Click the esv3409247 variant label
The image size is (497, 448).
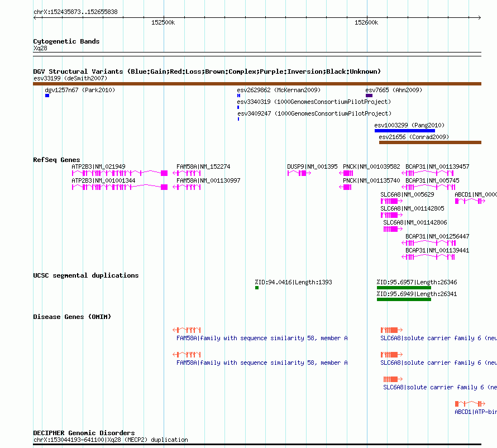[314, 113]
